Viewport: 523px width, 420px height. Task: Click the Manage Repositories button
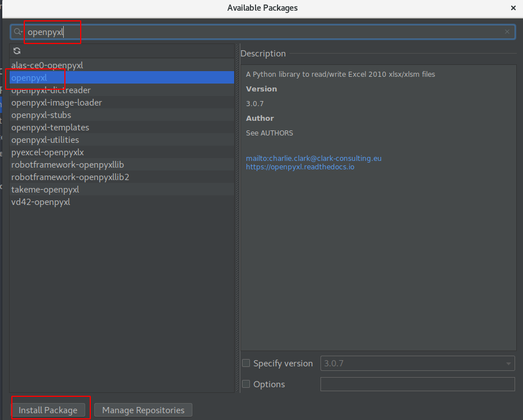(143, 410)
